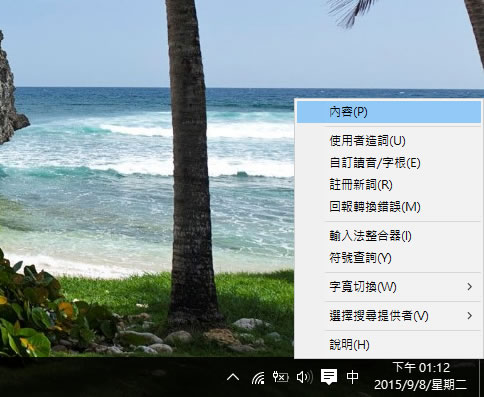Choose 自訂讀音/字根(E) menu entry
Viewport: 484px width, 397px height.
(389, 163)
